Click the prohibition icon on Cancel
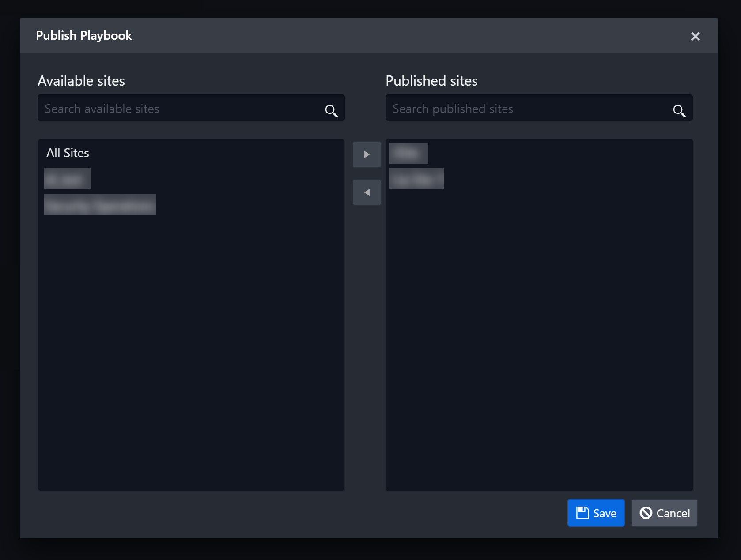 646,513
